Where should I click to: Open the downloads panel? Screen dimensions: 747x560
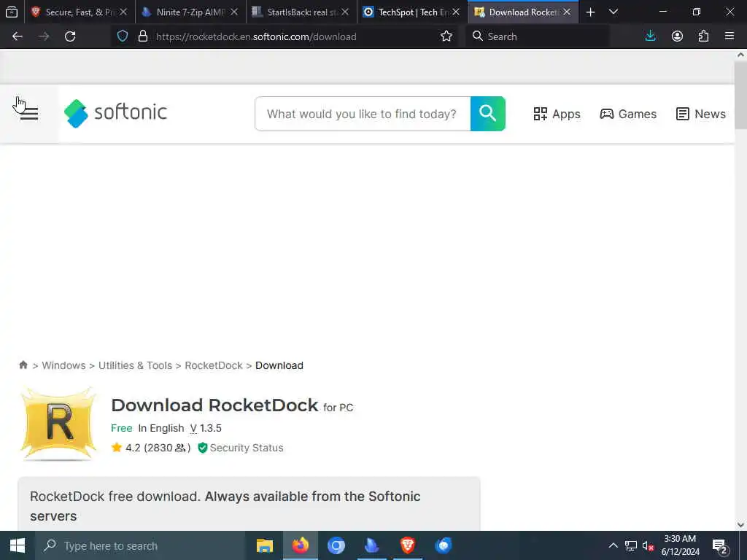pos(650,36)
